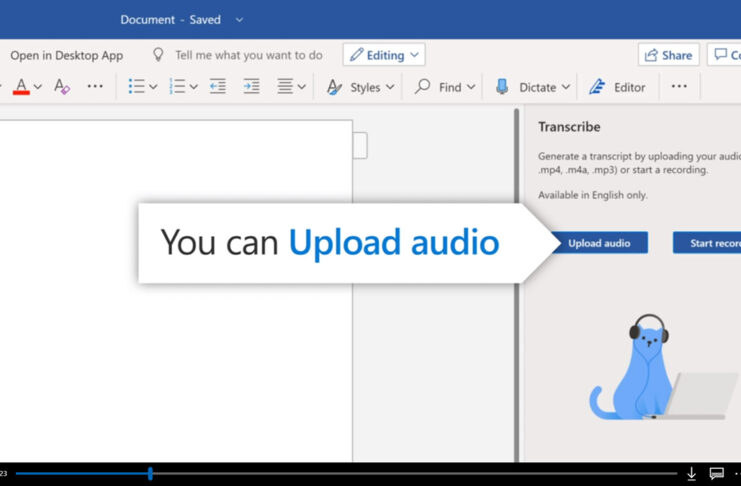Screen dimensions: 741x486
Task: Open more font options ellipsis
Action: 95,87
